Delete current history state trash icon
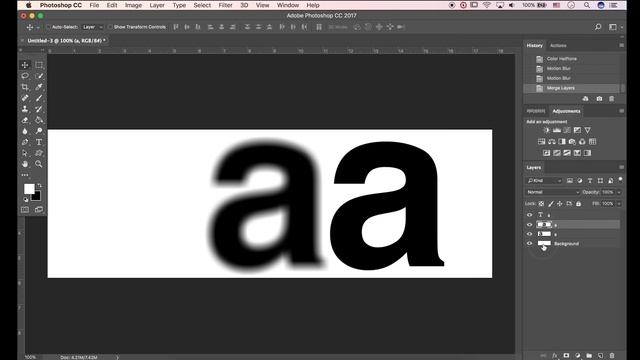Screen dimensions: 640x360 [611, 99]
